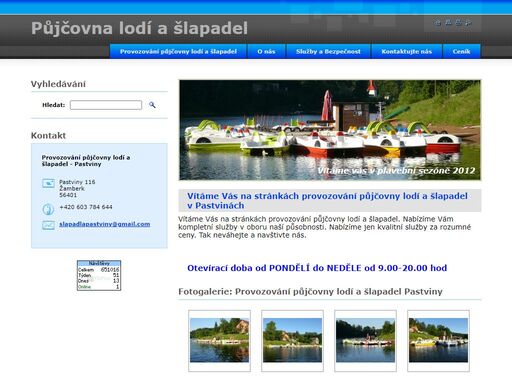Image resolution: width=512 pixels, height=384 pixels.
Task: Click the Hledat search input field
Action: click(x=106, y=105)
